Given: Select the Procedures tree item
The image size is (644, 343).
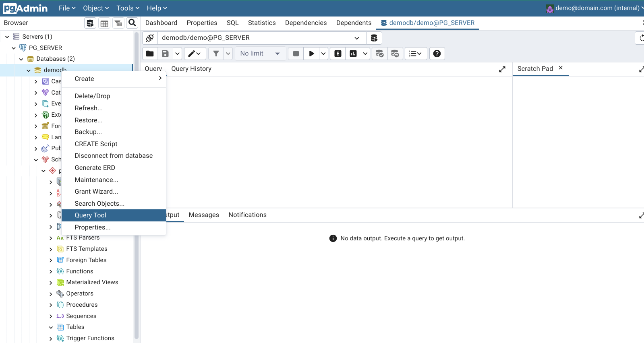Looking at the screenshot, I should [82, 305].
